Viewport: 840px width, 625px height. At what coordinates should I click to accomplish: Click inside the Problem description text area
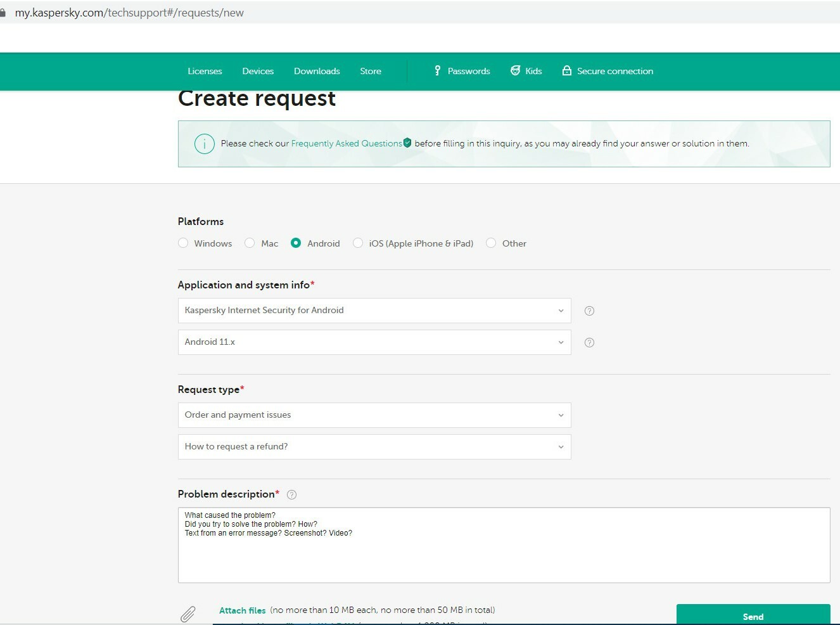[504, 545]
